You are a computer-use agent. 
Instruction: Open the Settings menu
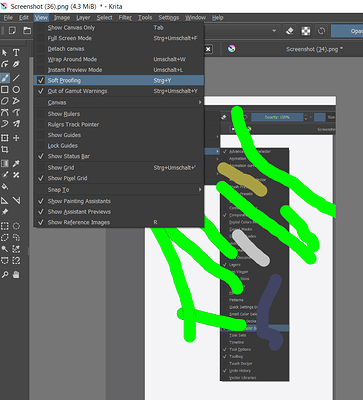pyautogui.click(x=168, y=18)
